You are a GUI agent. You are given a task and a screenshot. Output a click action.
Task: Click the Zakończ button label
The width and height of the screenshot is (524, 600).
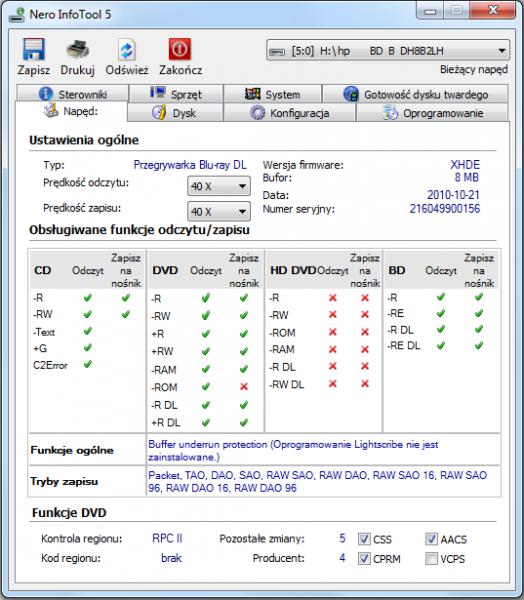[x=180, y=70]
